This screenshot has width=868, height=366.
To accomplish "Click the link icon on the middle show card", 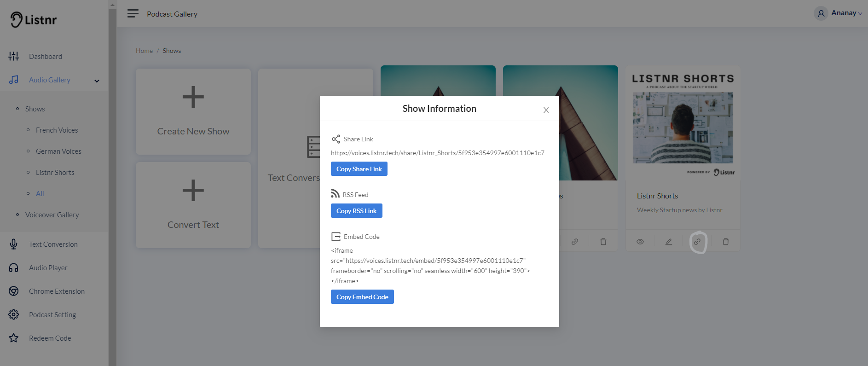I will tap(575, 242).
